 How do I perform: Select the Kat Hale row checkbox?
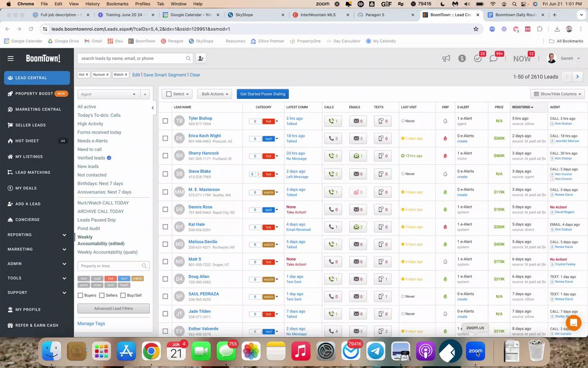point(165,227)
